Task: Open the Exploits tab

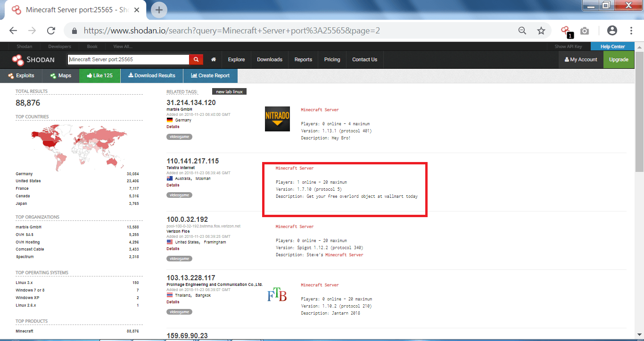Action: (21, 75)
